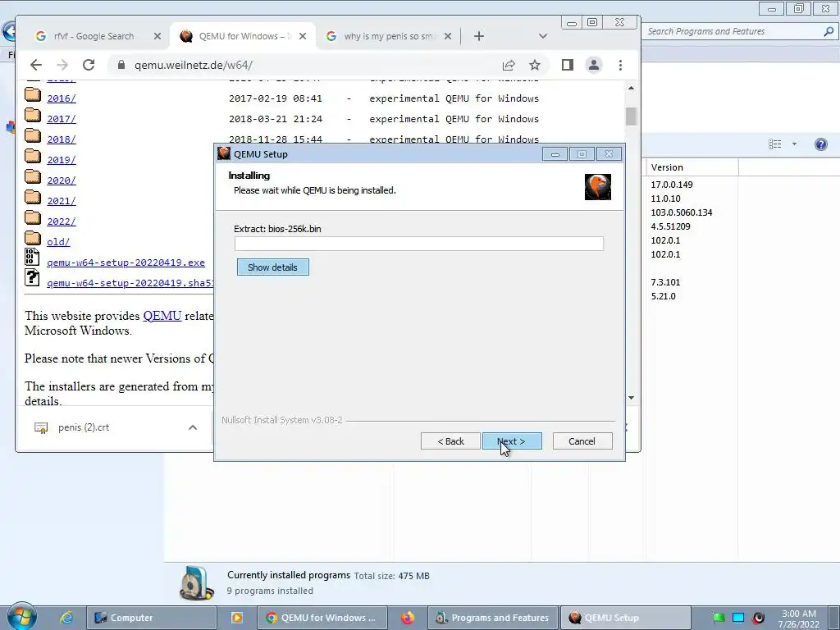
Task: Open Firefox from the taskbar
Action: pyautogui.click(x=408, y=618)
